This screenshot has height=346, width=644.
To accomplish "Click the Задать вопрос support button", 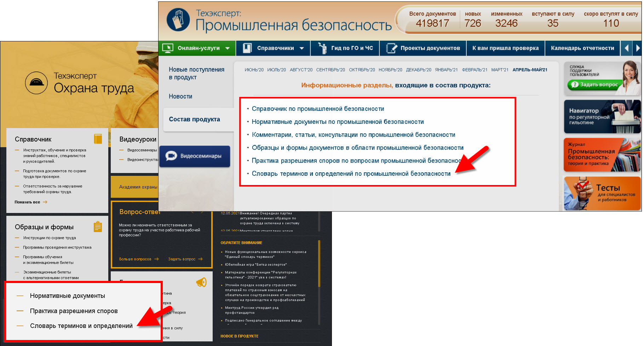I will 594,85.
